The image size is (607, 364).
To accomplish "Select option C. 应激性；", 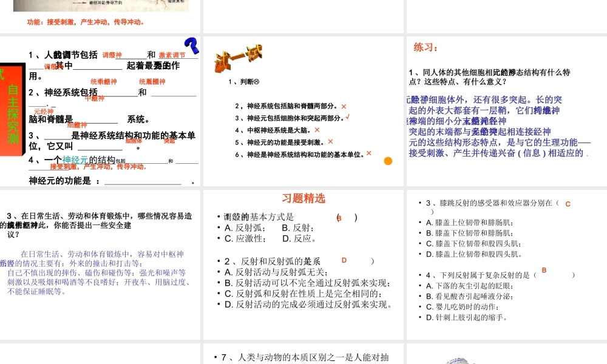I will point(245,238).
